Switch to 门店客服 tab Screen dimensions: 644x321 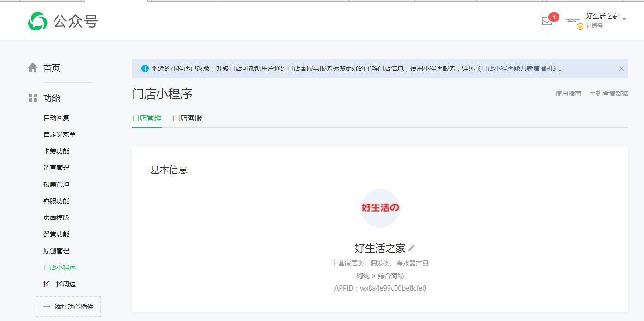(x=188, y=118)
